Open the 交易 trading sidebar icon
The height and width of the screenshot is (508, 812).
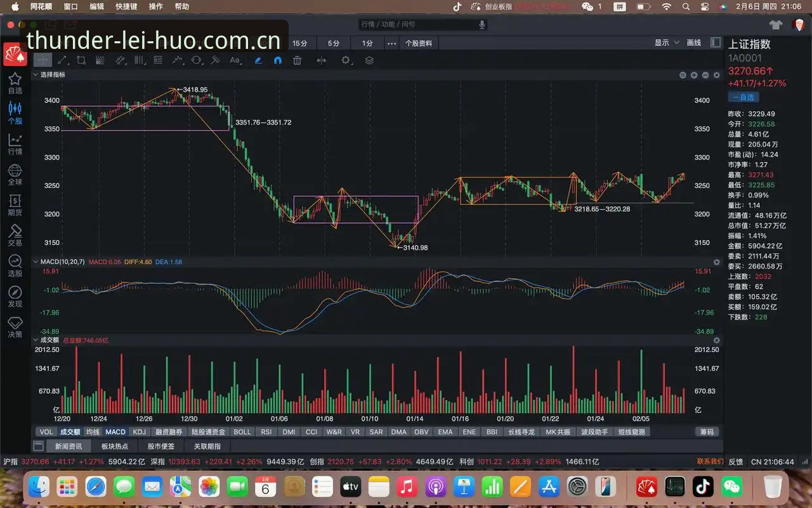tap(15, 235)
